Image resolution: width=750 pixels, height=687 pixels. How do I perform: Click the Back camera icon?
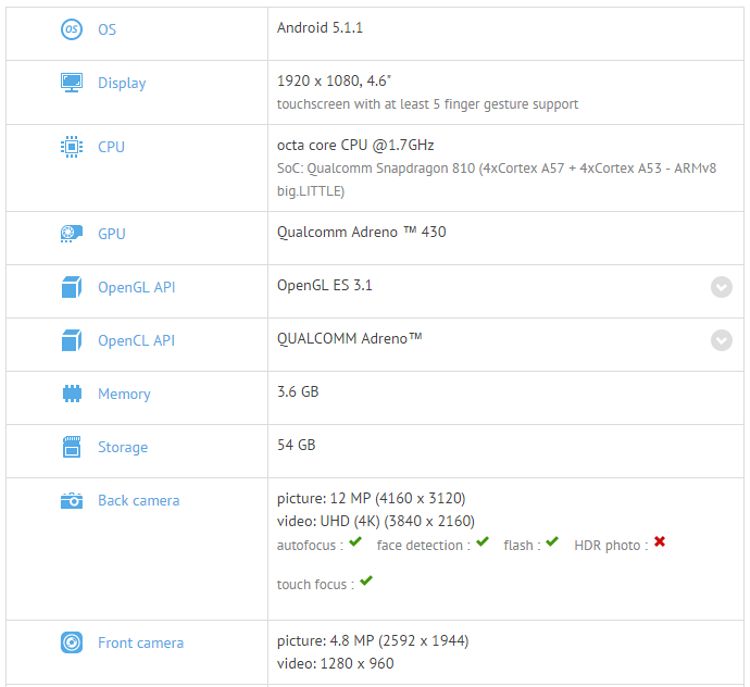click(x=71, y=501)
